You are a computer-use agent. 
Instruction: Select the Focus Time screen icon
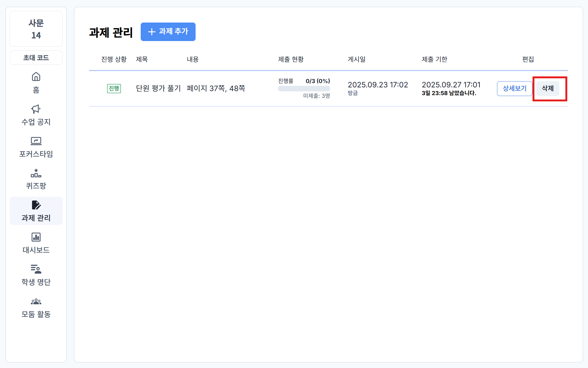click(x=36, y=141)
